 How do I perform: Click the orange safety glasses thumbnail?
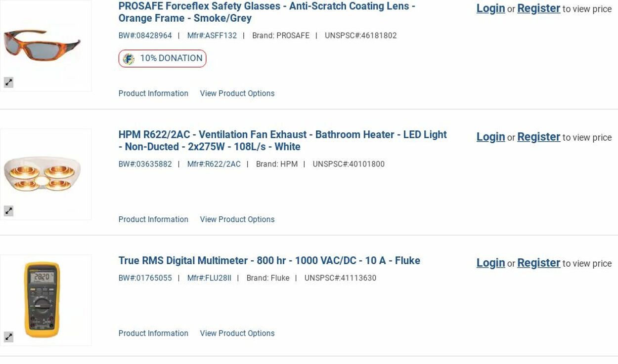[43, 45]
